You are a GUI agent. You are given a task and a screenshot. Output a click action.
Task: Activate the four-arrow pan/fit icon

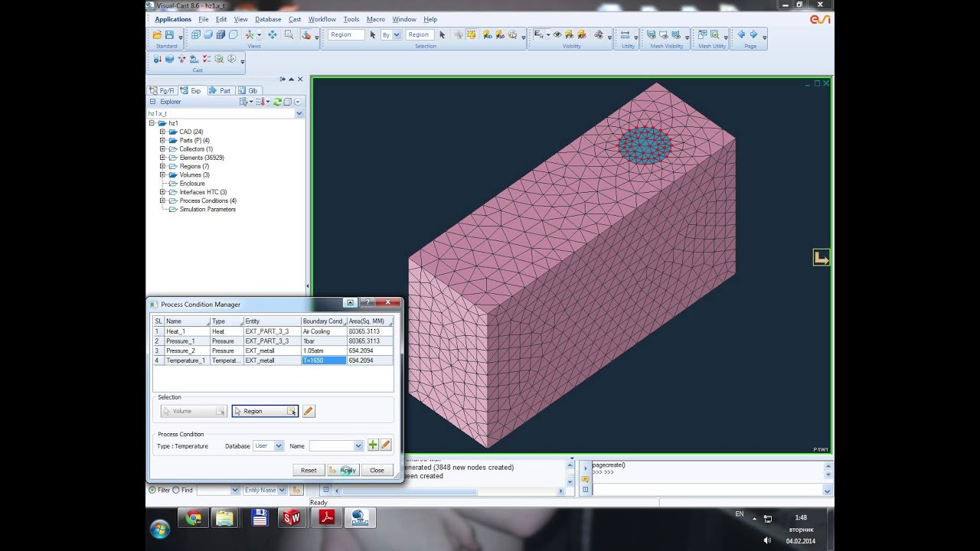[x=273, y=34]
